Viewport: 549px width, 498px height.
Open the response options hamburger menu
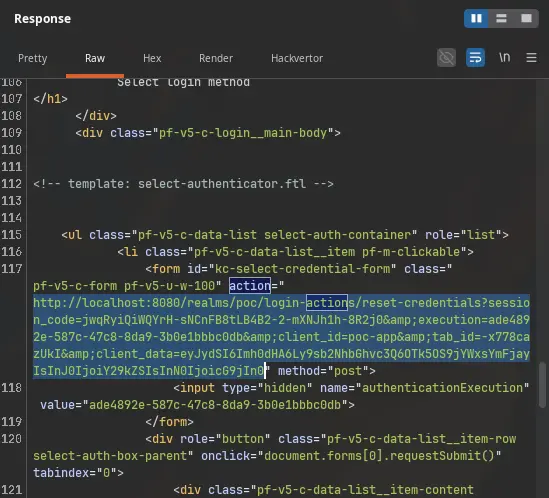(531, 57)
